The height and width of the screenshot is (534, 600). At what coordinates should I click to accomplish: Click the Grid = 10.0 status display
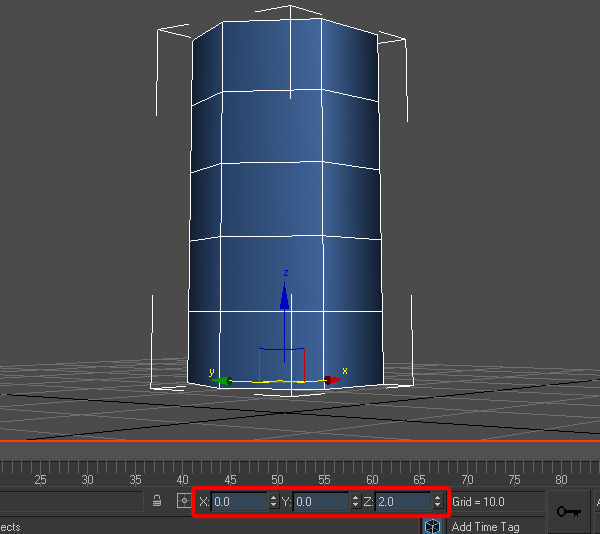pos(478,501)
